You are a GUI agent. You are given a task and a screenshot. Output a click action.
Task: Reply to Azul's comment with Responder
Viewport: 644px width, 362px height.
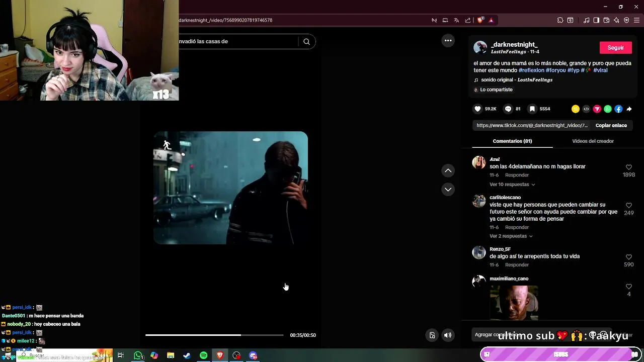(x=517, y=175)
